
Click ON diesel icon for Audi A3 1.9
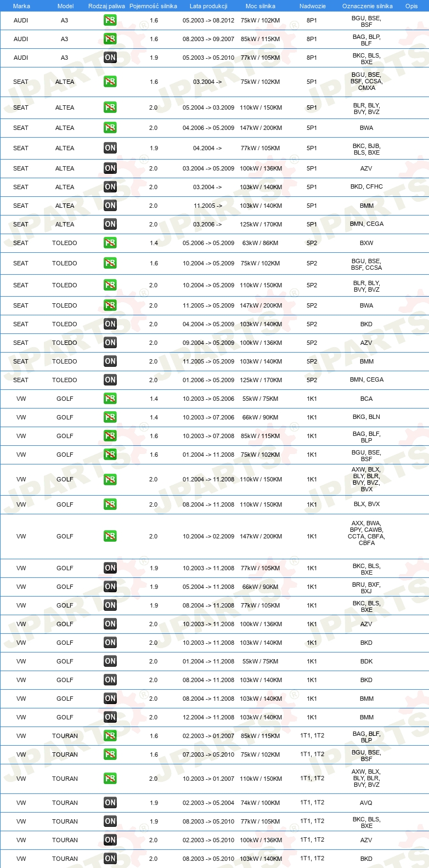110,58
